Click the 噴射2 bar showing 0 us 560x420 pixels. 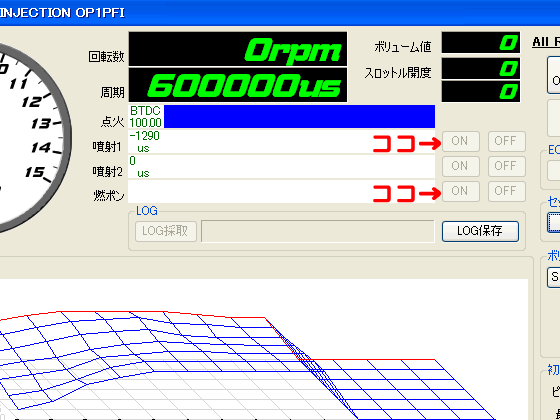tap(281, 167)
